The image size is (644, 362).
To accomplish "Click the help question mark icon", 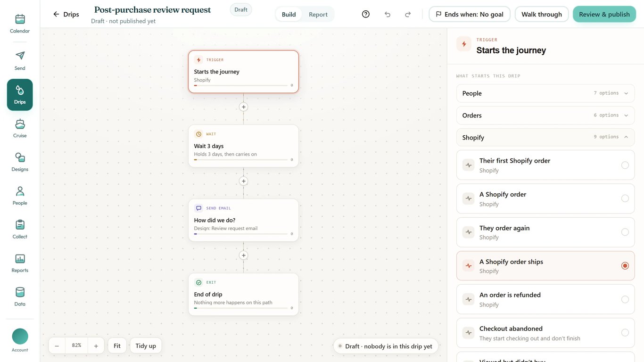I will click(366, 14).
